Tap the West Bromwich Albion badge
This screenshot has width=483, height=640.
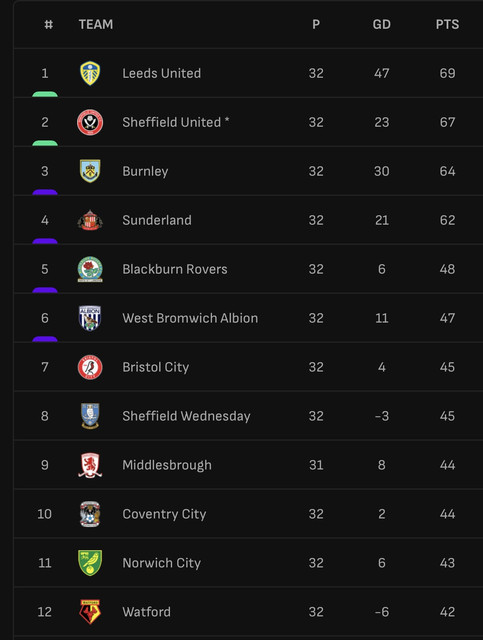point(90,318)
